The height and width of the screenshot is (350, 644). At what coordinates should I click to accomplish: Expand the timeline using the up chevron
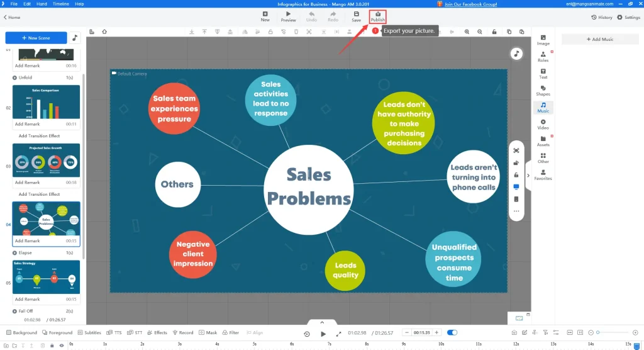click(x=322, y=322)
